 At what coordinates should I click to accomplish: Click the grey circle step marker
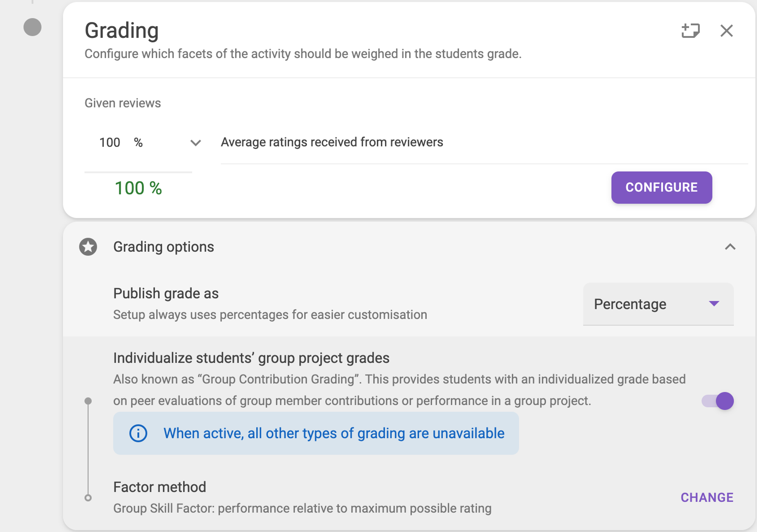33,27
